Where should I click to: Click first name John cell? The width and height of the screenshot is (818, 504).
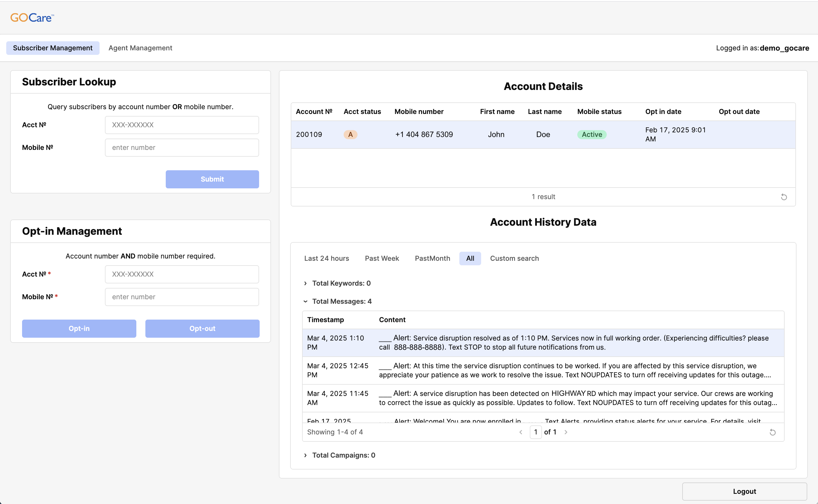[496, 135]
